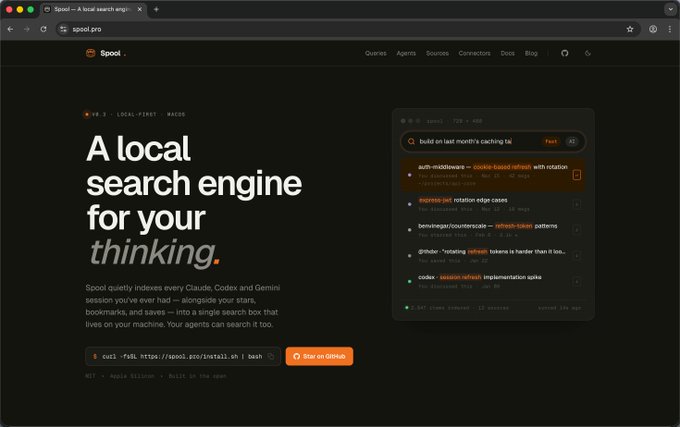This screenshot has height=427, width=680.
Task: View site information icon in address bar
Action: [64, 29]
